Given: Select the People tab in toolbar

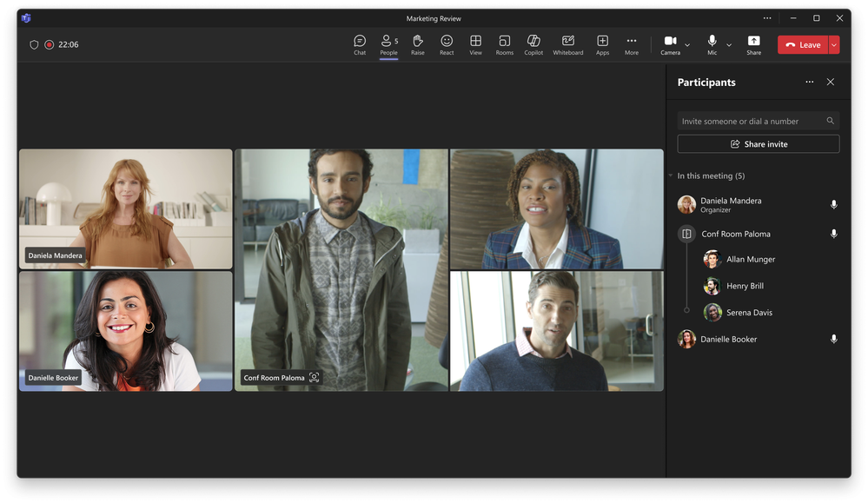Looking at the screenshot, I should (388, 44).
